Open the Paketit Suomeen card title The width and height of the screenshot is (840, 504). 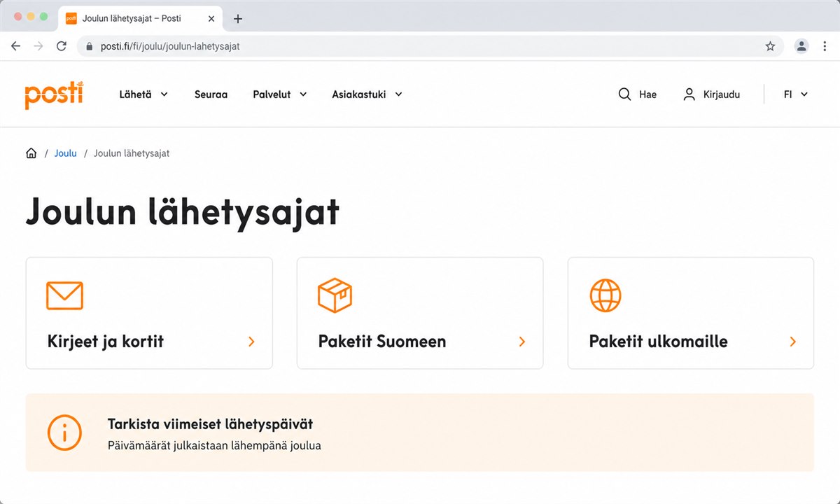point(382,342)
